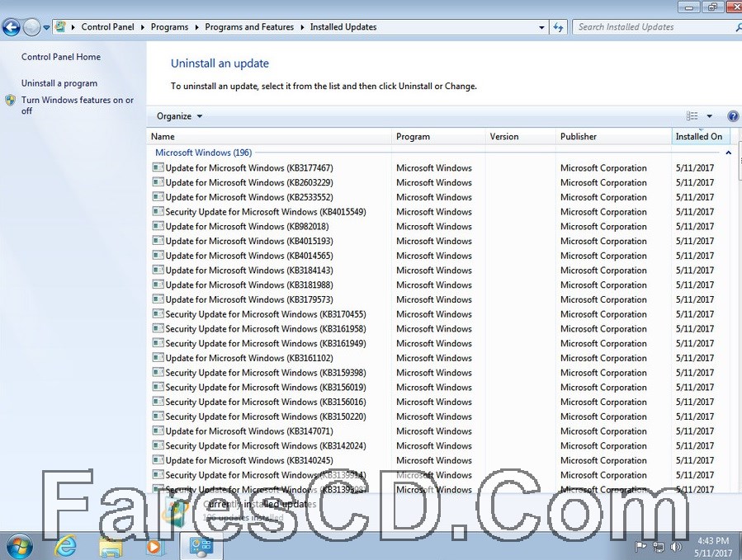Image resolution: width=742 pixels, height=560 pixels.
Task: Click the icon of security update KB3170455
Action: (158, 314)
